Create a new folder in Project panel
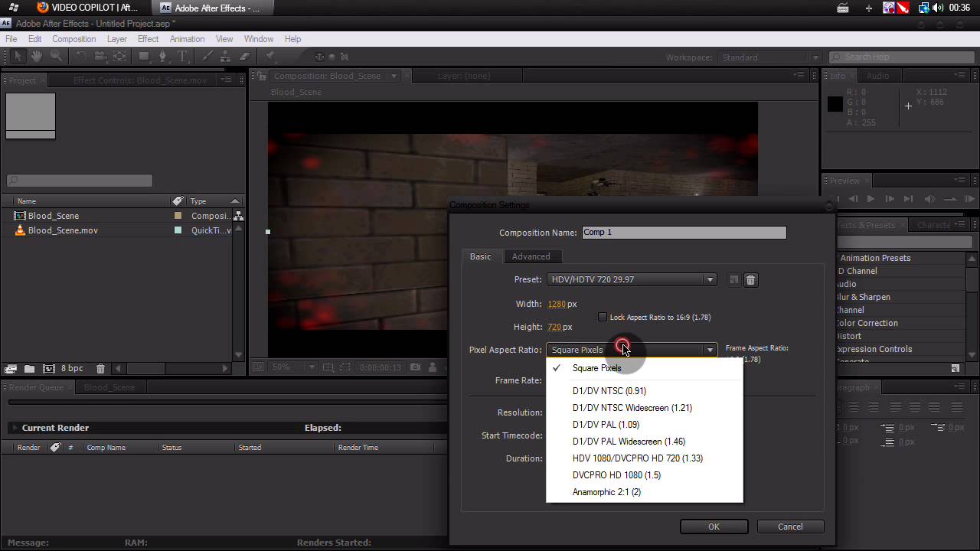Screen dimensions: 980x551 29,369
